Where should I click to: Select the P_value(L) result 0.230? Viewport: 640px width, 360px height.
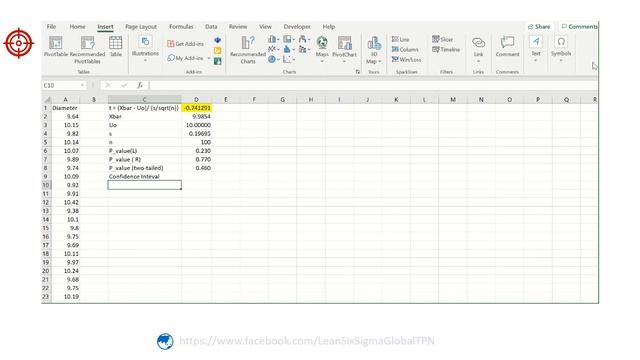pos(196,151)
